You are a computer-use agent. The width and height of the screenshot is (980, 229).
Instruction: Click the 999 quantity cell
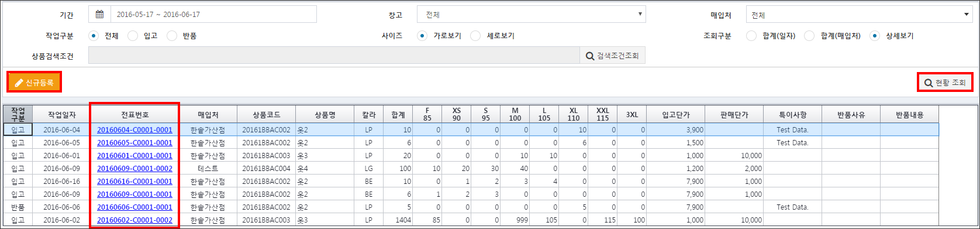[x=515, y=220]
